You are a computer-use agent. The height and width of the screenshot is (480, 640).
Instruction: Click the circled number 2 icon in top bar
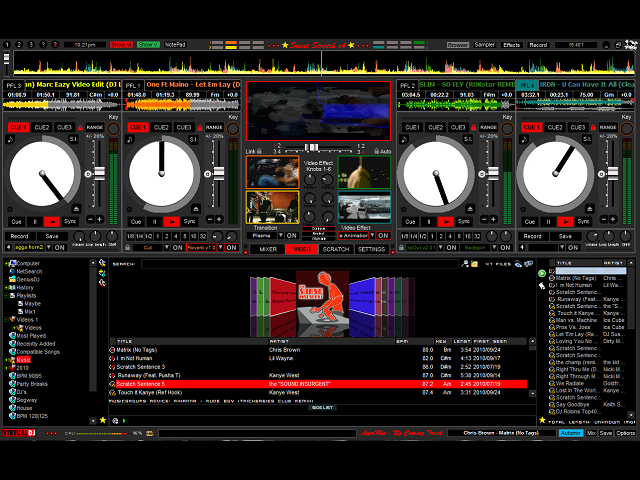point(19,44)
